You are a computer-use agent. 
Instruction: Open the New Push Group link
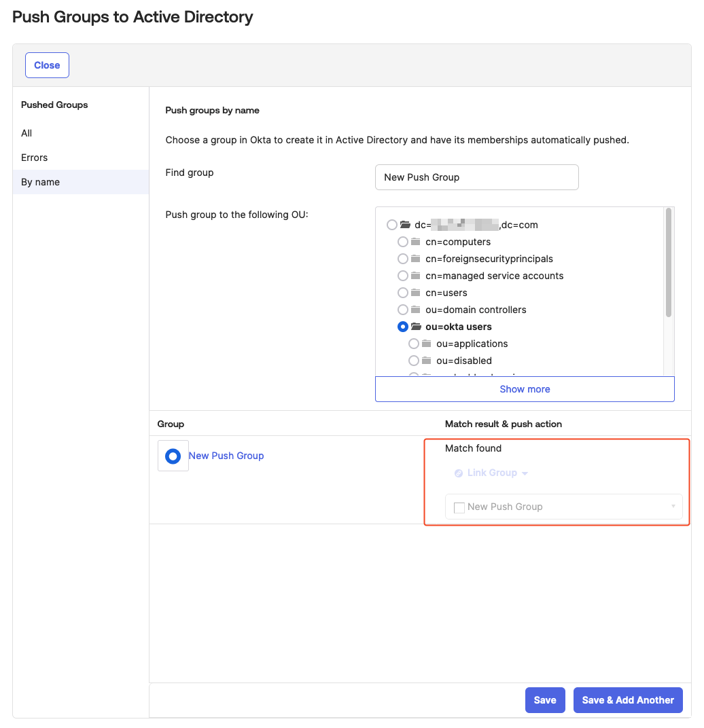point(226,456)
